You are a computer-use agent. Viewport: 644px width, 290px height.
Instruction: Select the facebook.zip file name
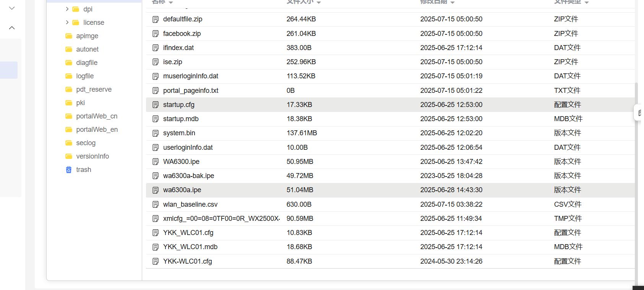(182, 34)
